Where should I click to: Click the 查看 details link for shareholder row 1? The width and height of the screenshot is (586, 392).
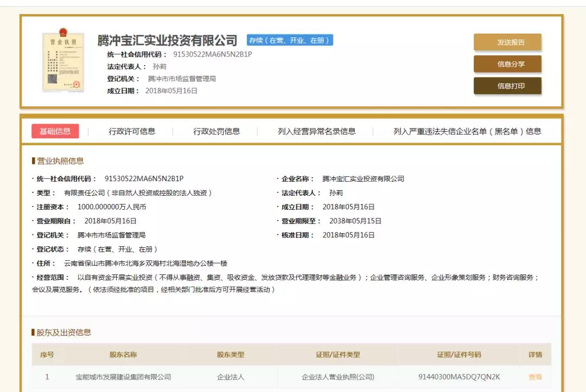click(x=535, y=377)
